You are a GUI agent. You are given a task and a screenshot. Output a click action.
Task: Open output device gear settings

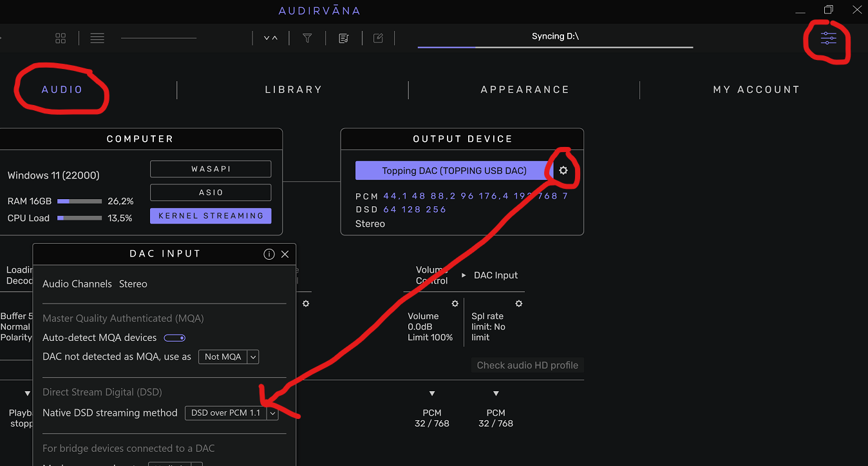[x=563, y=171]
